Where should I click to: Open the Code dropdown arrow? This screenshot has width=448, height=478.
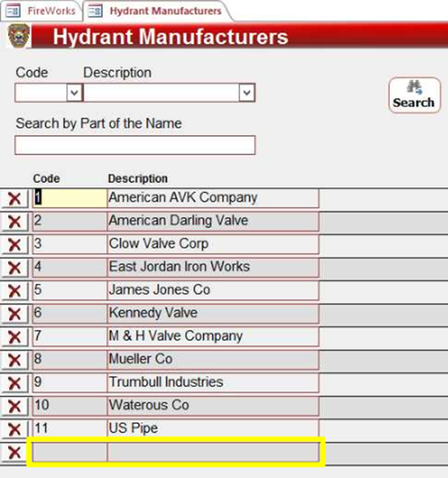75,93
